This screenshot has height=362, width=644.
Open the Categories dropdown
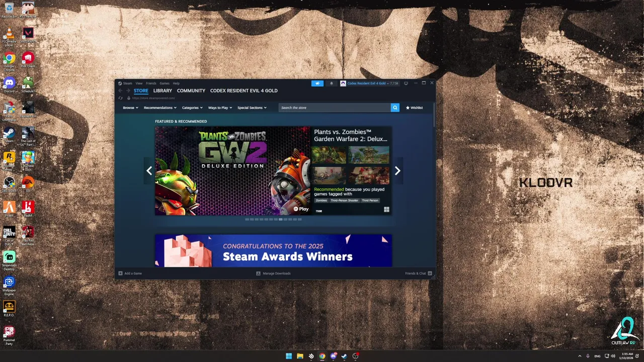click(192, 108)
